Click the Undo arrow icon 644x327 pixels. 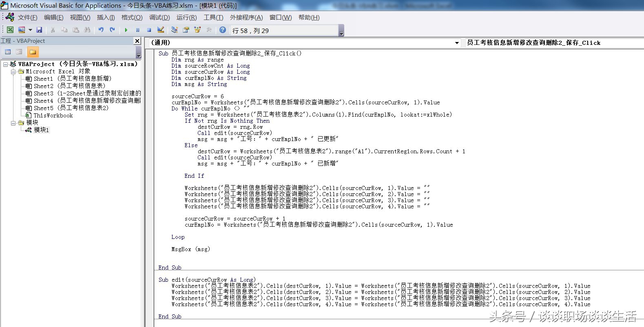(101, 30)
